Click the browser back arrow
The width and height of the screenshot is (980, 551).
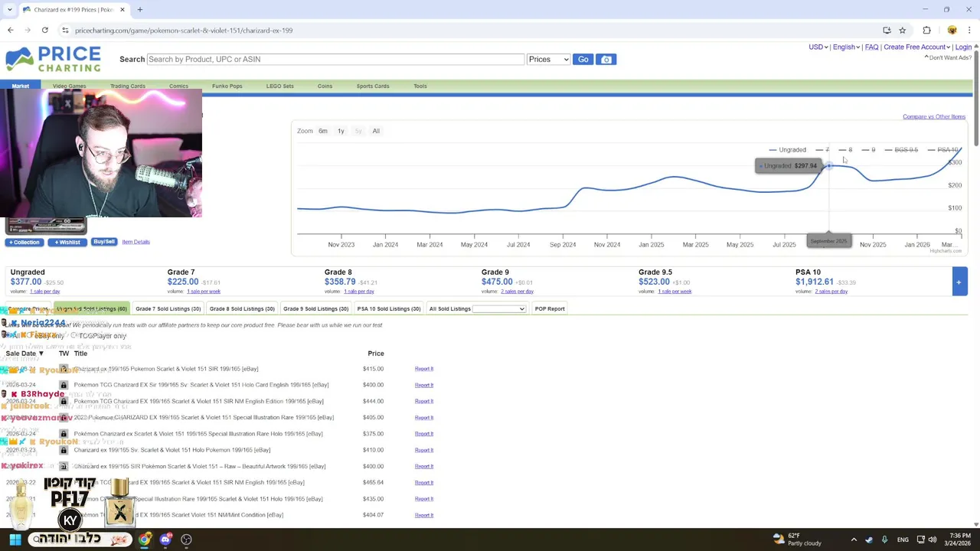point(10,30)
